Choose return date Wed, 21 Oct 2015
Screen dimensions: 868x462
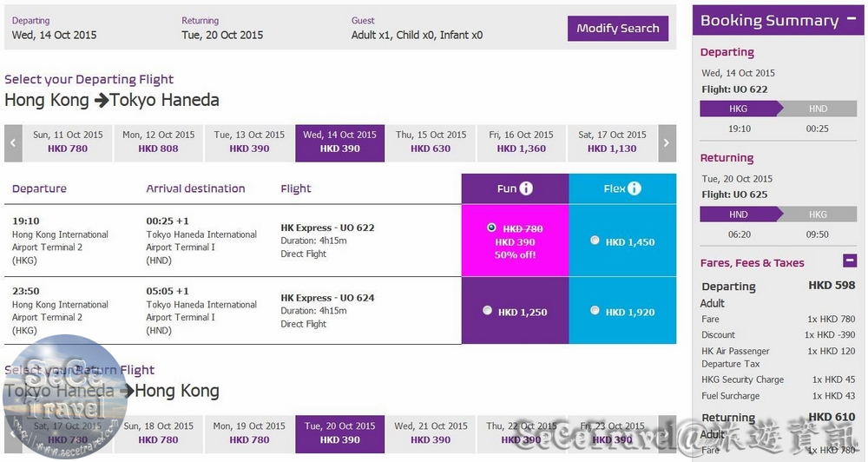[x=431, y=433]
